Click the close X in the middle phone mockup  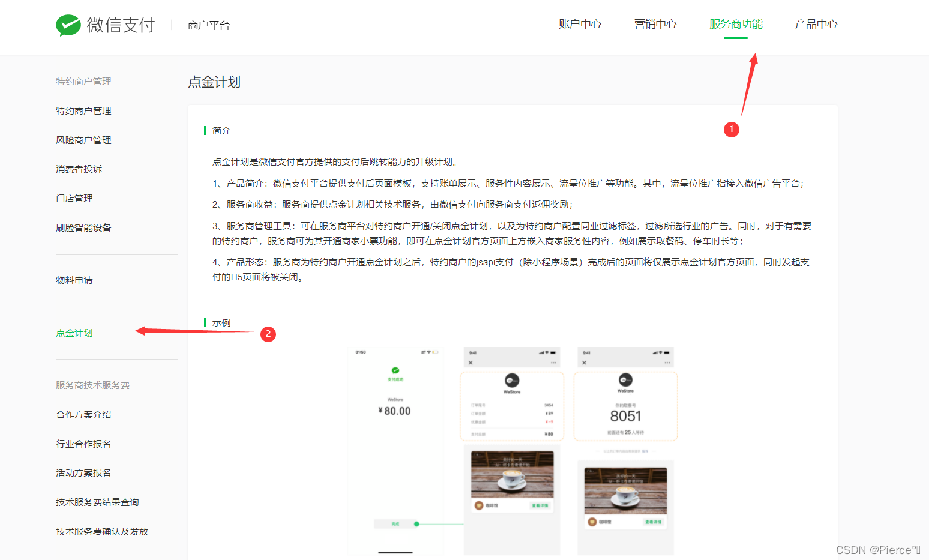click(x=471, y=363)
